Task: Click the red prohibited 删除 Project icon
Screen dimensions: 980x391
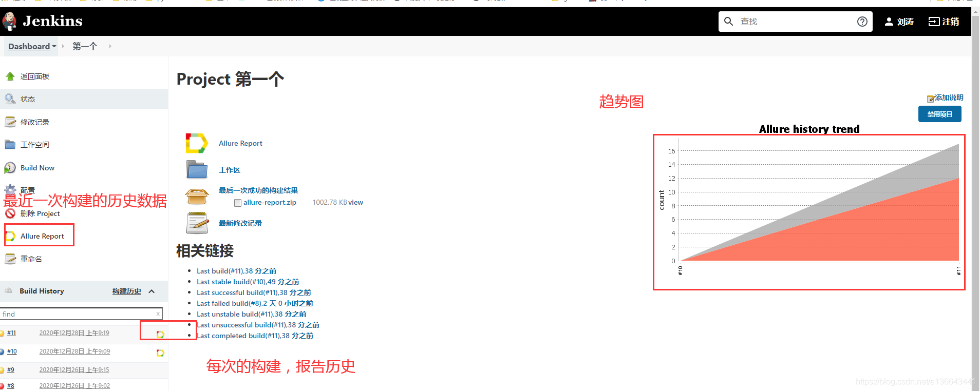Action: (x=10, y=213)
